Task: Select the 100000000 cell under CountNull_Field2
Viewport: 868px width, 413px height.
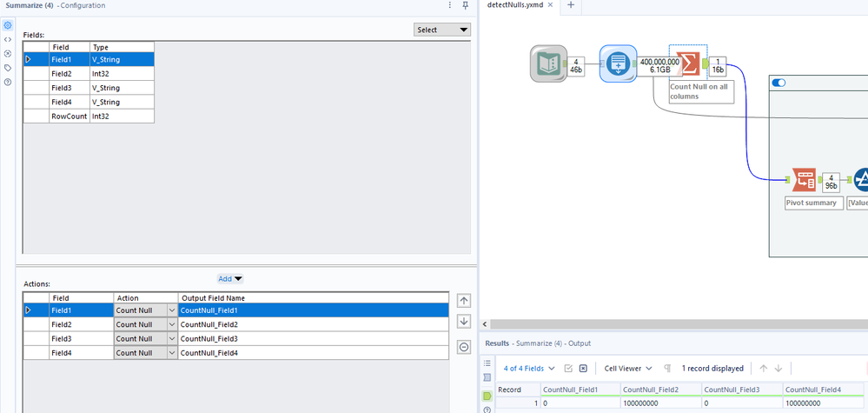Action: [x=661, y=403]
